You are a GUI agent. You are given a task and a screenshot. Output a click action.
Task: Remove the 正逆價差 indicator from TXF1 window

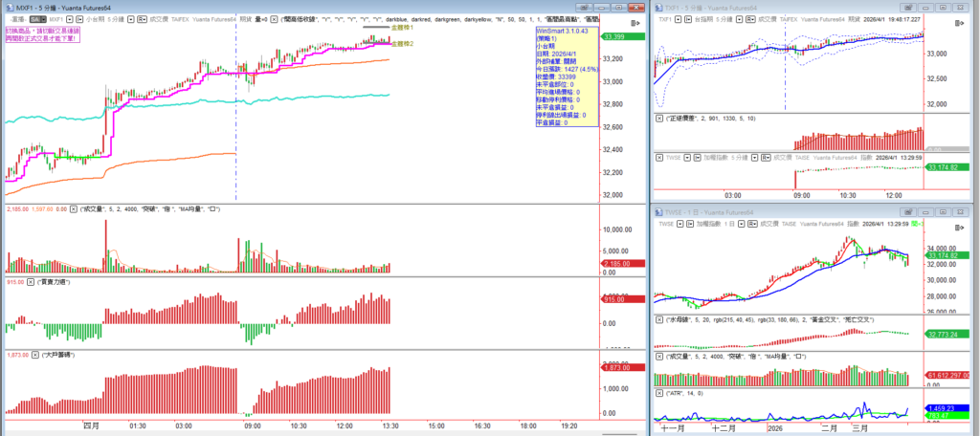pyautogui.click(x=658, y=118)
